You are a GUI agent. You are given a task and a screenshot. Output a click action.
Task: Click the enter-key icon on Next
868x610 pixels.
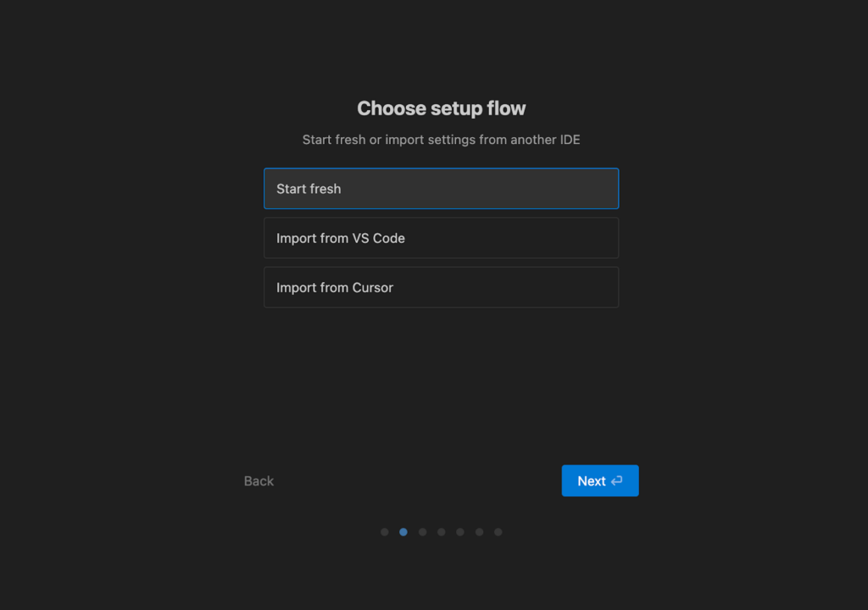click(617, 481)
